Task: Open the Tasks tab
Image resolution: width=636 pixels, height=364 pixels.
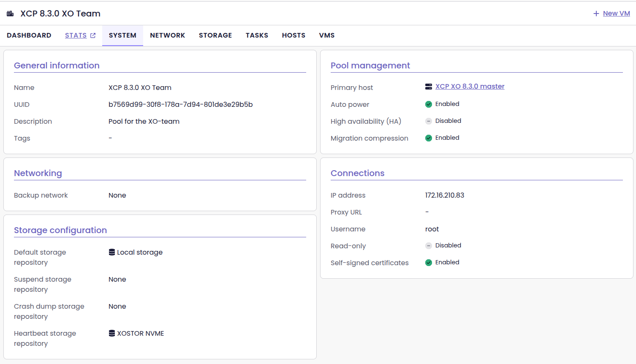Action: [257, 35]
